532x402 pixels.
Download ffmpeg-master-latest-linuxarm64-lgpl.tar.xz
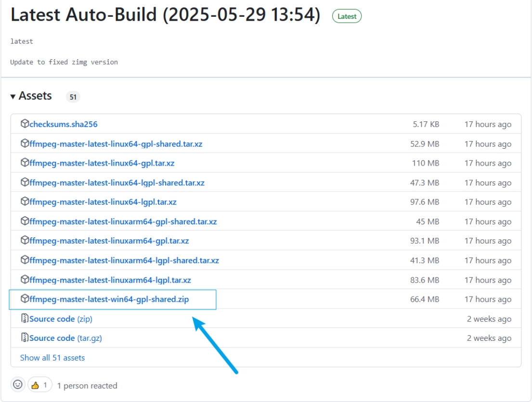(x=110, y=280)
